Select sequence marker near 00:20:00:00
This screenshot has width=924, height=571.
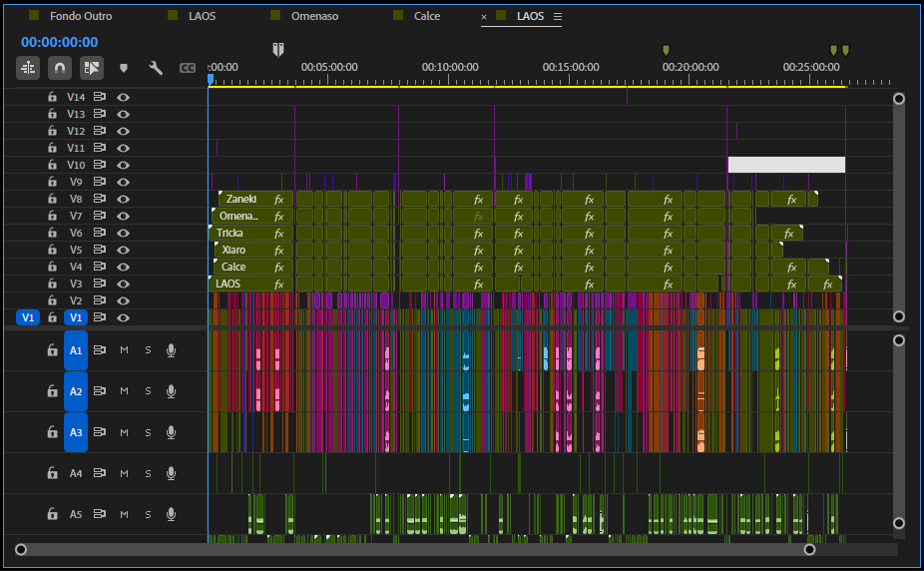point(666,50)
